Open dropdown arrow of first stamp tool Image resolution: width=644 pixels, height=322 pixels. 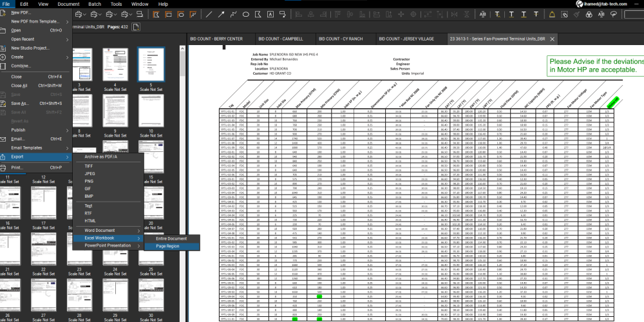pyautogui.click(x=84, y=15)
